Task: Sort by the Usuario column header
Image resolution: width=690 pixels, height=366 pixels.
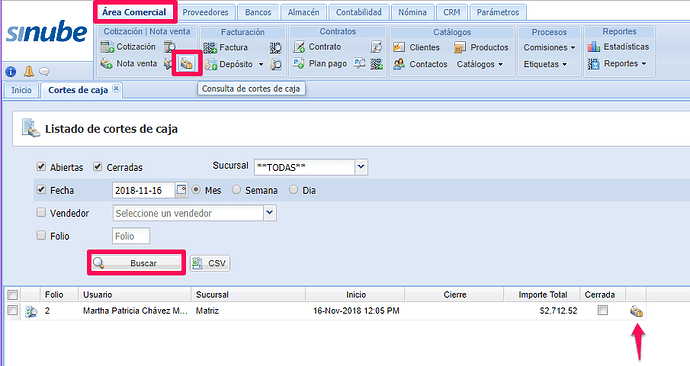Action: [x=135, y=294]
